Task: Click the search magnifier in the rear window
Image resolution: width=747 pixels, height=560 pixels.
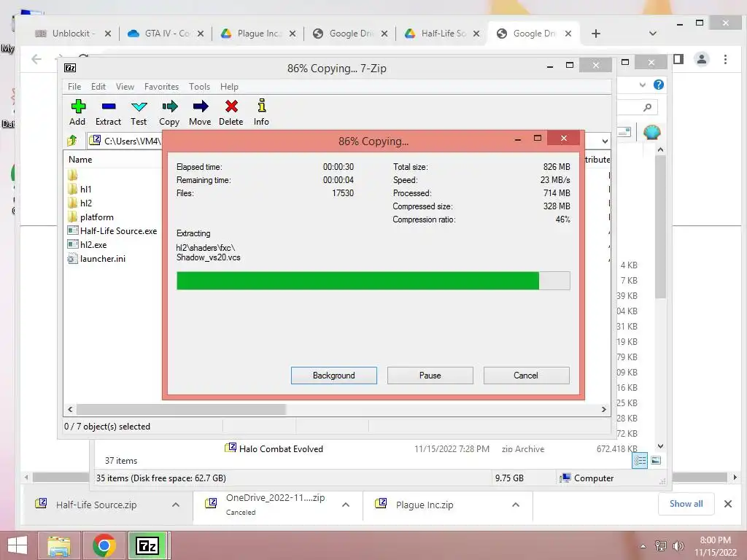Action: click(x=647, y=107)
